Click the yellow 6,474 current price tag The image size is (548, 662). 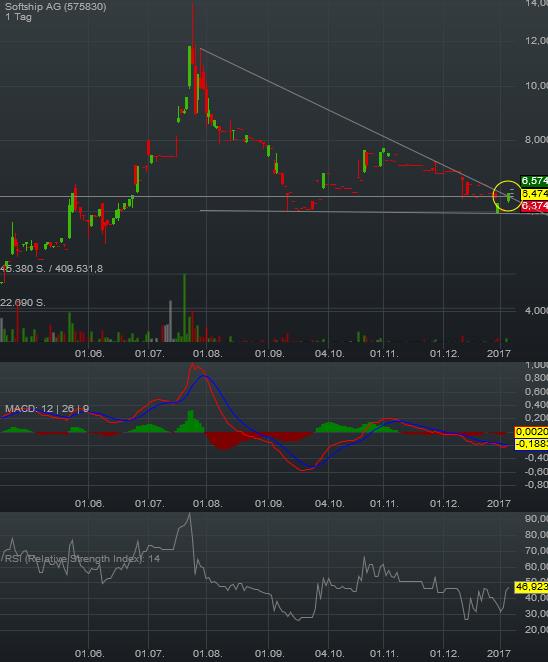[x=534, y=194]
